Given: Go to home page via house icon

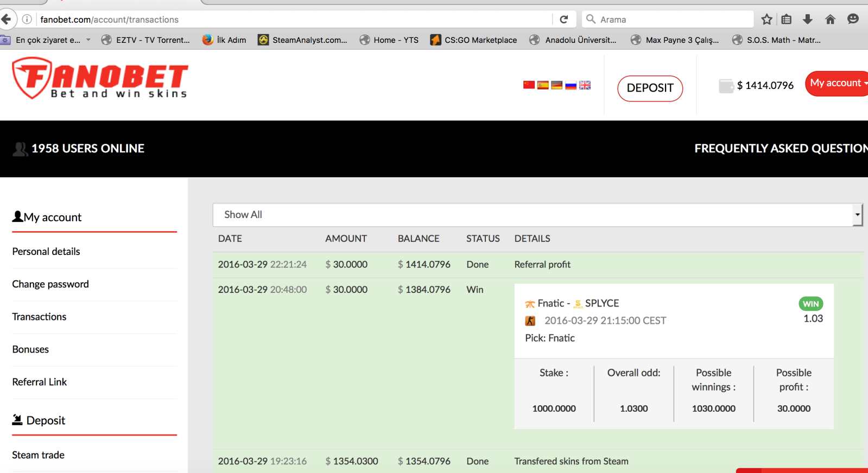Looking at the screenshot, I should point(830,20).
